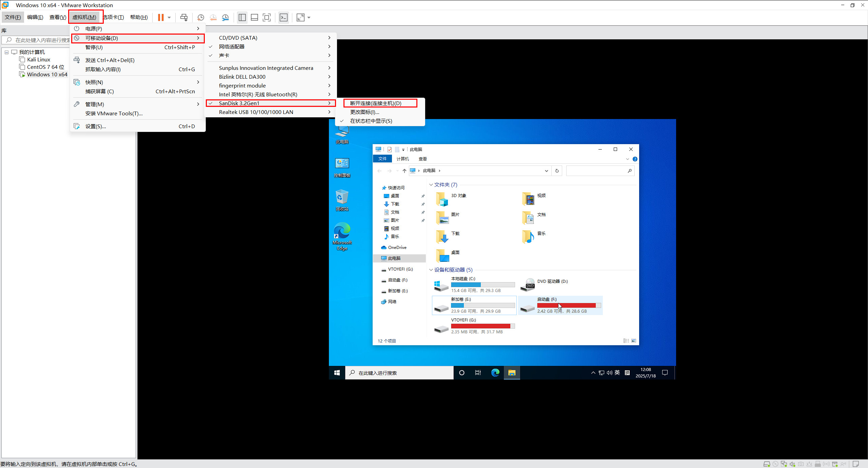The image size is (868, 468).
Task: Open the dropdown arrow beside pause button
Action: (169, 17)
